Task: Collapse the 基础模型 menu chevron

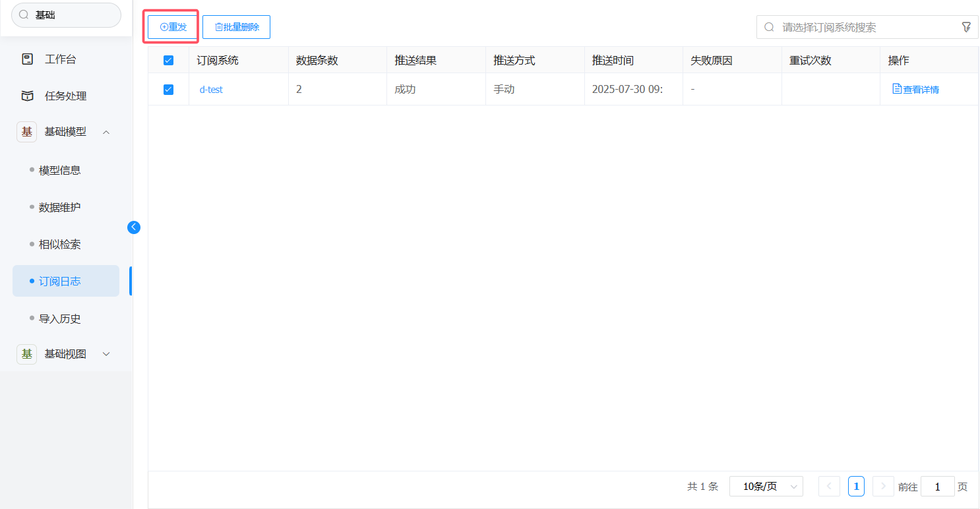Action: 106,132
